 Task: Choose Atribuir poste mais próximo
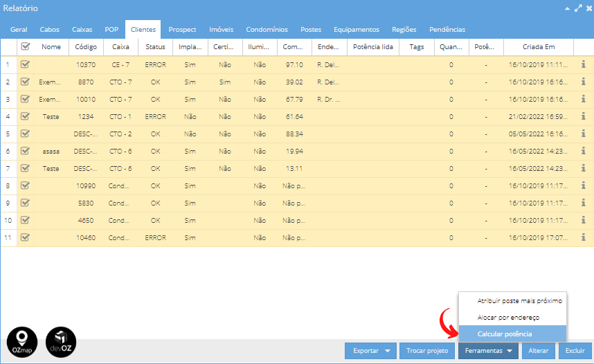(512, 301)
